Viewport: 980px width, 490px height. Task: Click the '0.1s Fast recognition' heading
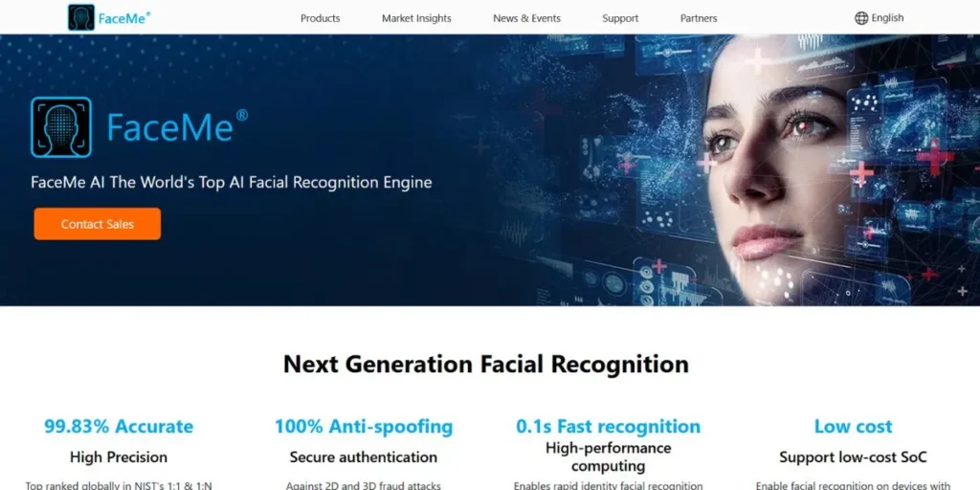click(608, 426)
